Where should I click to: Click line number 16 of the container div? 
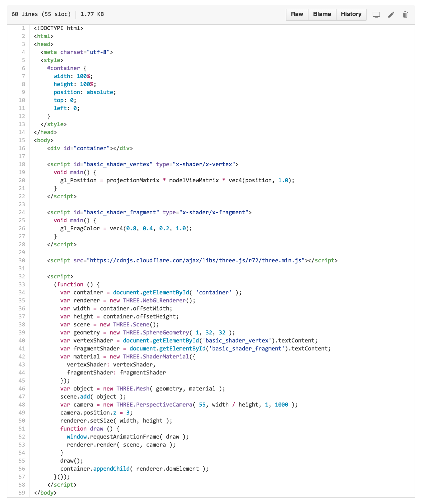(22, 148)
